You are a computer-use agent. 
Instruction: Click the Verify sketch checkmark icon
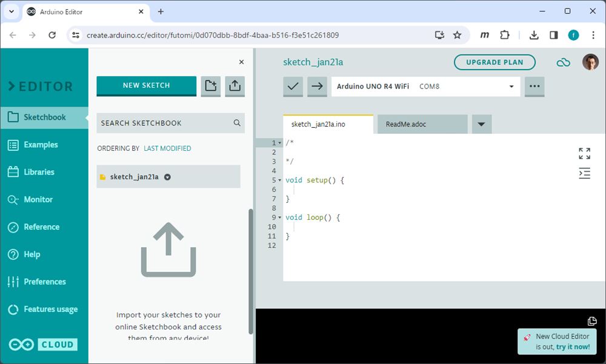293,87
